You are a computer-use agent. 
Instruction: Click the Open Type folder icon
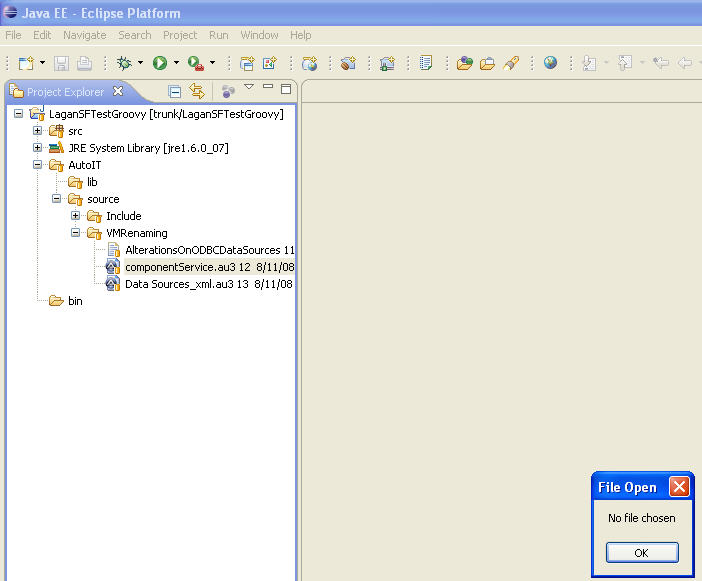click(x=465, y=63)
